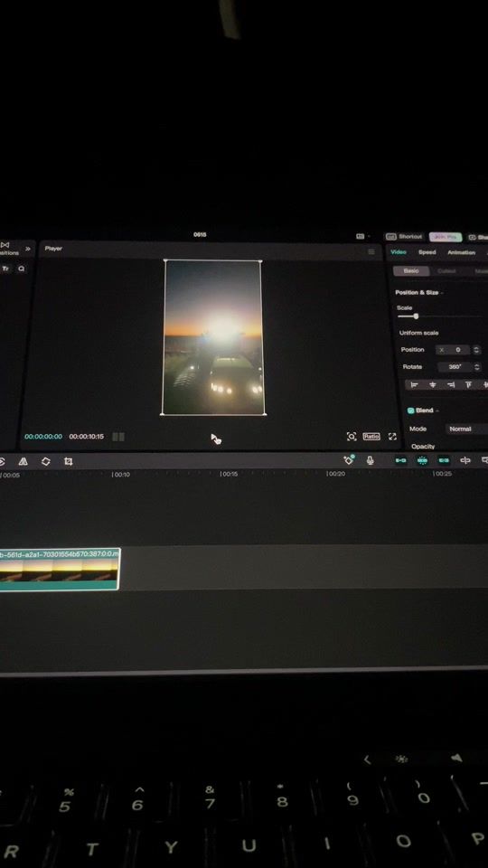Click the auto keyframe snapping icon
This screenshot has width=488, height=868.
[x=349, y=460]
